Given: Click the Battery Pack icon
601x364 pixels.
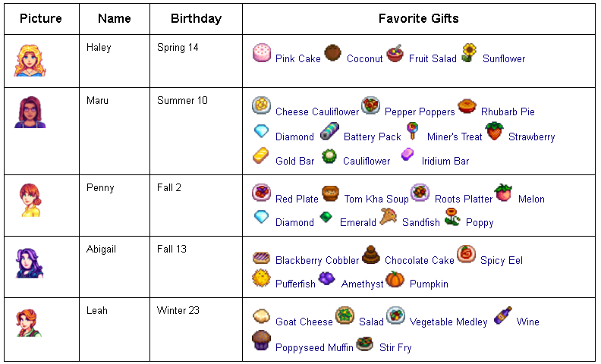Looking at the screenshot, I should (x=329, y=131).
